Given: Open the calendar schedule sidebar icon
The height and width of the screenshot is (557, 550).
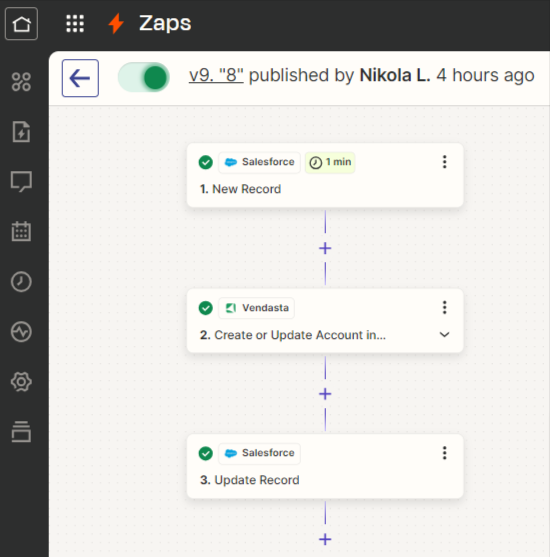Looking at the screenshot, I should pos(21,231).
